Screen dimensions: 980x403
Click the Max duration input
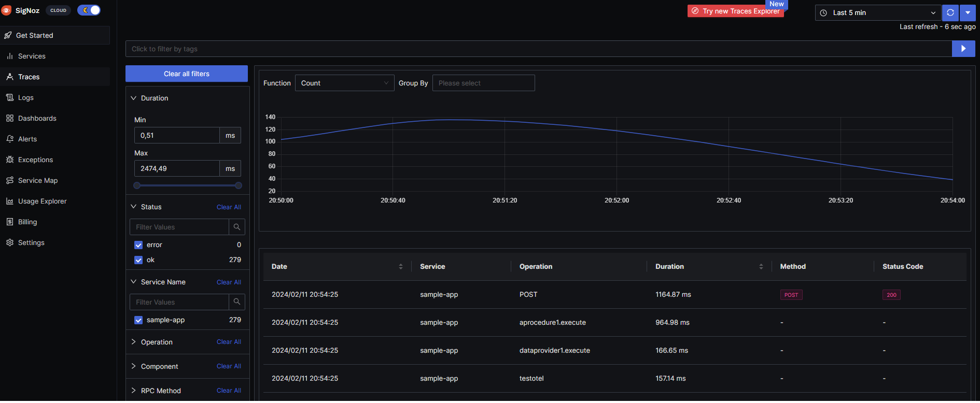tap(177, 168)
